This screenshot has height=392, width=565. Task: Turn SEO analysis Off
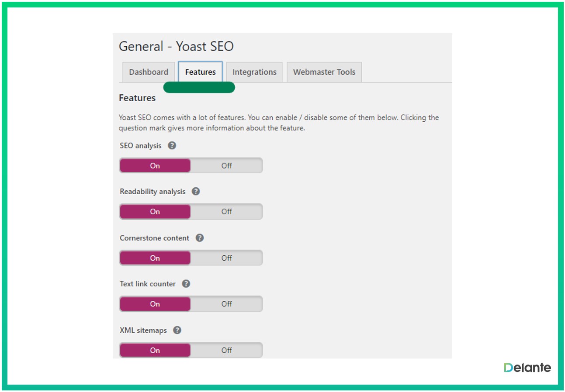click(226, 165)
